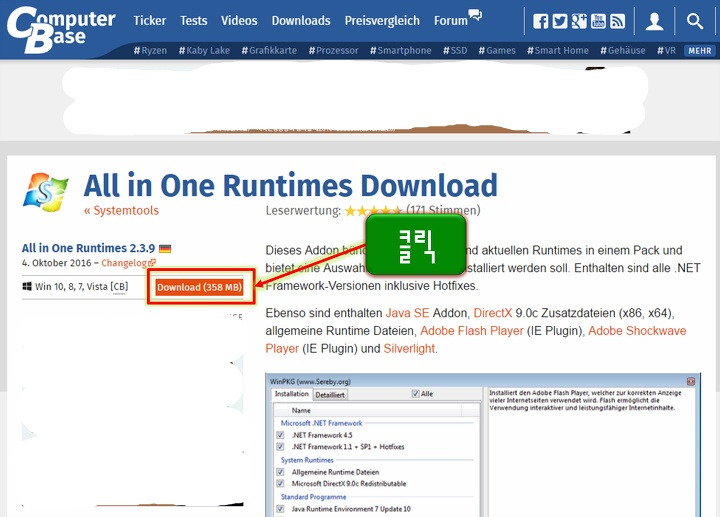Open the Ticker menu item
The height and width of the screenshot is (517, 720).
pos(150,21)
